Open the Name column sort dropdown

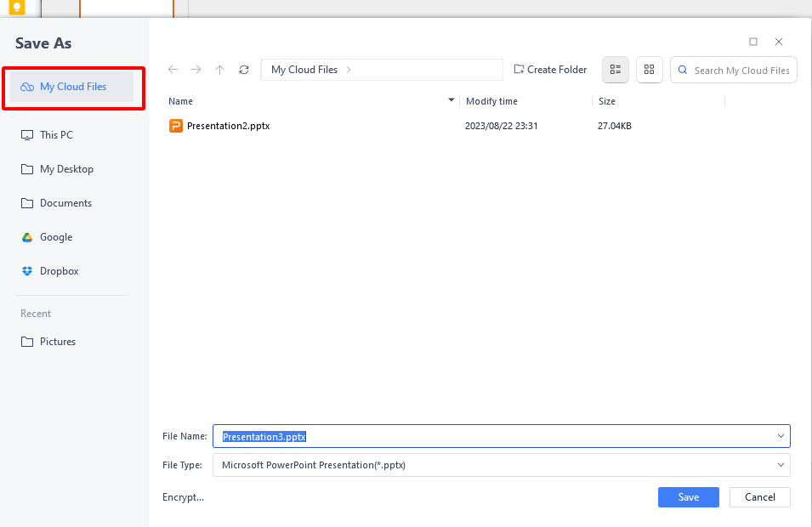coord(451,101)
